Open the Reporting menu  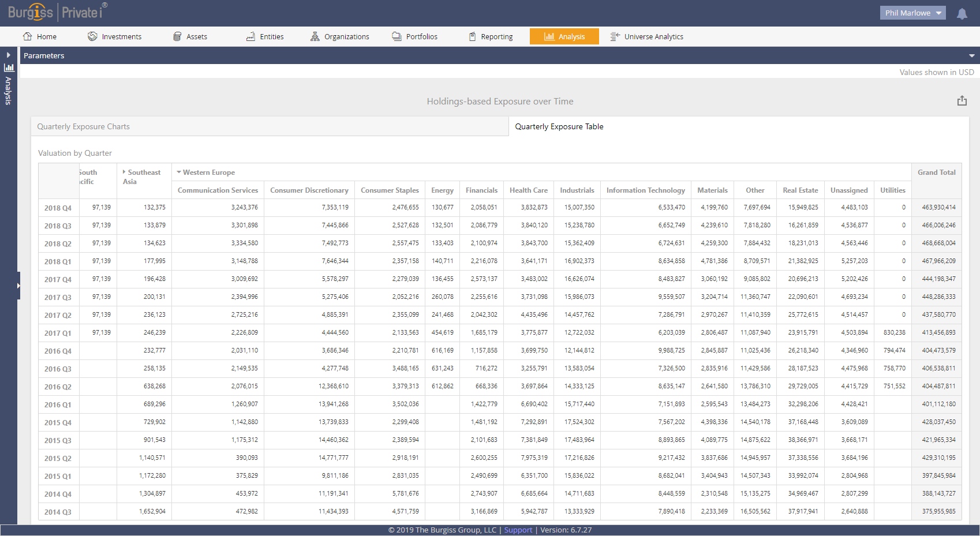coord(491,36)
